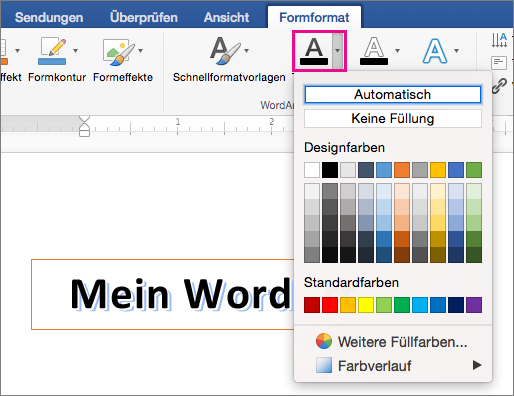Viewport: 514px width, 396px height.
Task: Click the color wheel icon for more fill colors
Action: click(324, 341)
